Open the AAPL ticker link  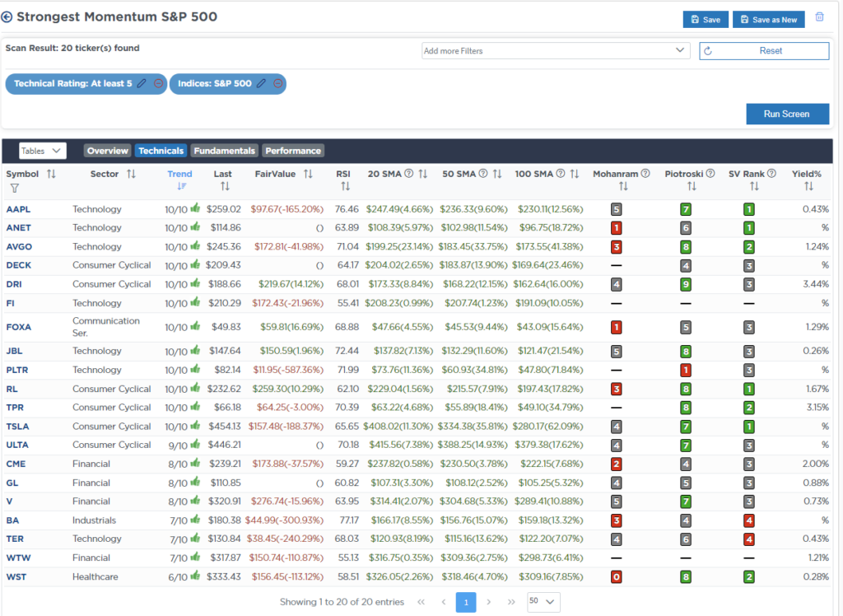[x=18, y=209]
